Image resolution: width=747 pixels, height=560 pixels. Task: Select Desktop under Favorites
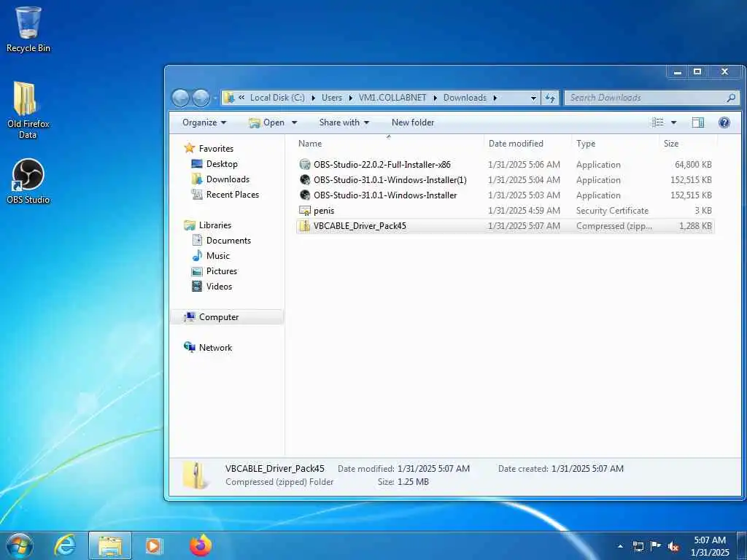click(x=222, y=164)
